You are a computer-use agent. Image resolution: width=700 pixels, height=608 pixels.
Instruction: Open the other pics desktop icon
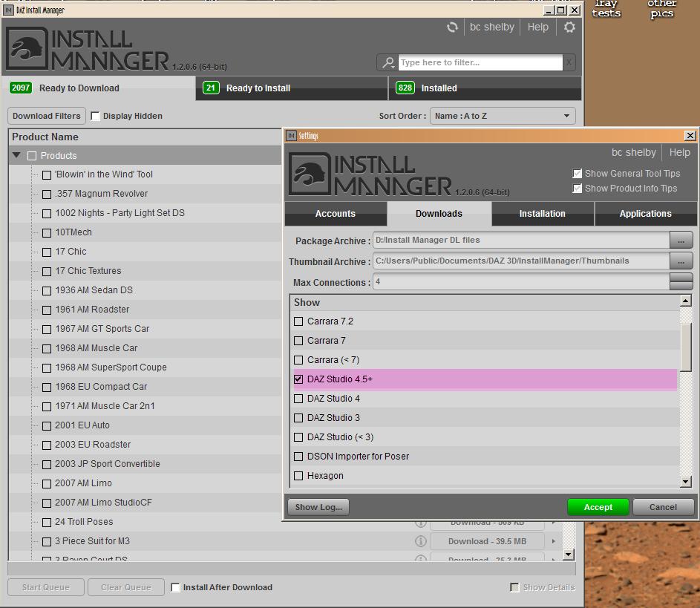(x=662, y=9)
